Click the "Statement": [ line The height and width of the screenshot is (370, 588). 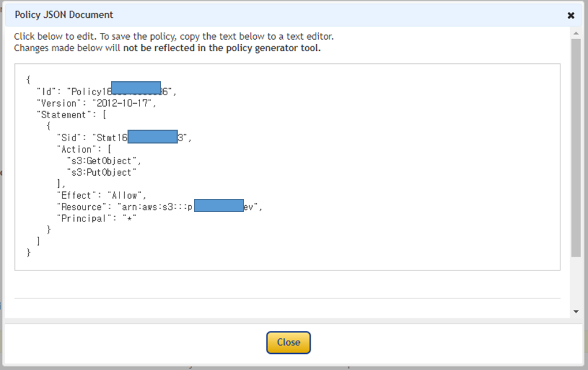tap(72, 115)
